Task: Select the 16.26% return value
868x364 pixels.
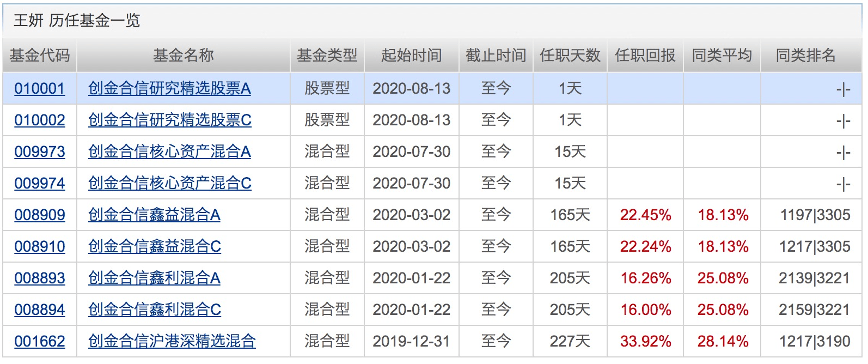Action: click(646, 278)
